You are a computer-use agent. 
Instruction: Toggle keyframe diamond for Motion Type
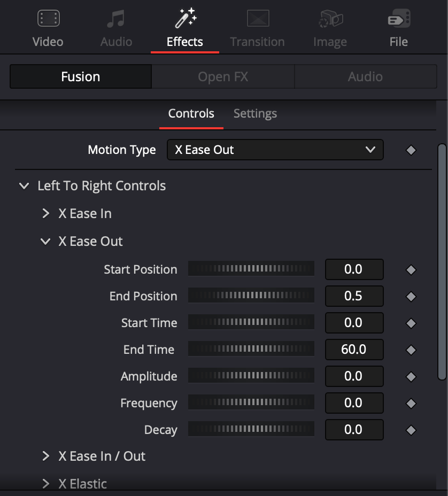[411, 150]
